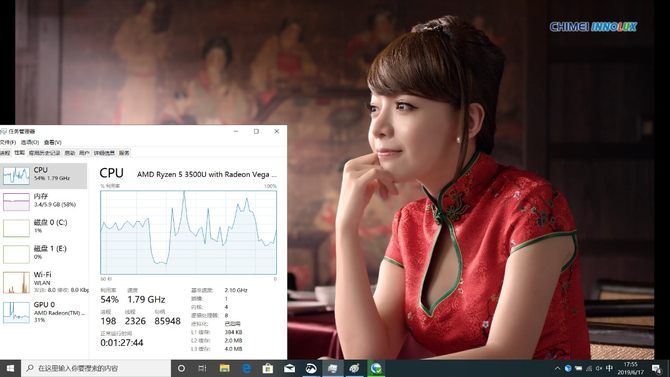Open Task View on the taskbar

(x=203, y=368)
